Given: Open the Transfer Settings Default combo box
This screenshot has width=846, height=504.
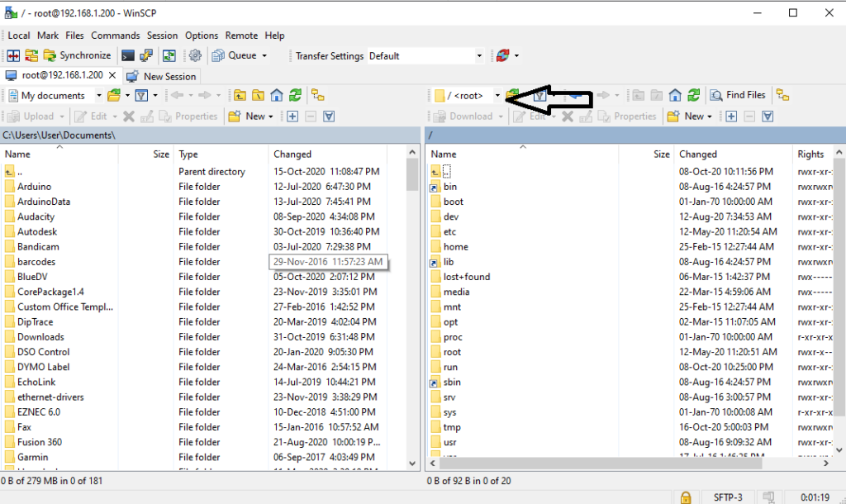Looking at the screenshot, I should pyautogui.click(x=425, y=55).
